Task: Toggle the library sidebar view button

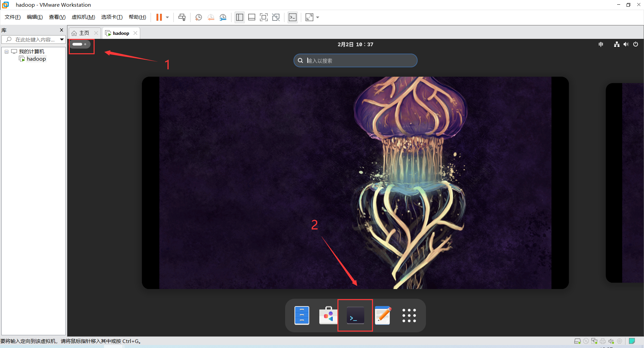Action: click(239, 17)
